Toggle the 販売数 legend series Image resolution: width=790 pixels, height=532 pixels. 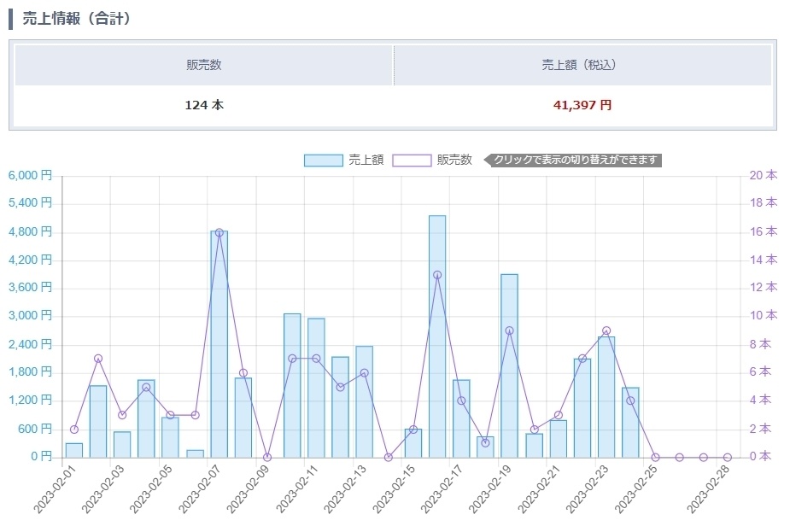tap(432, 161)
